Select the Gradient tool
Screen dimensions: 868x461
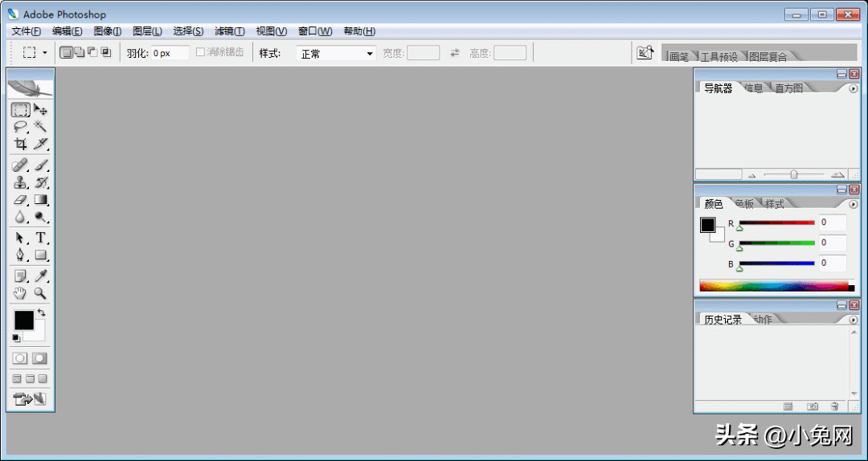pos(40,199)
